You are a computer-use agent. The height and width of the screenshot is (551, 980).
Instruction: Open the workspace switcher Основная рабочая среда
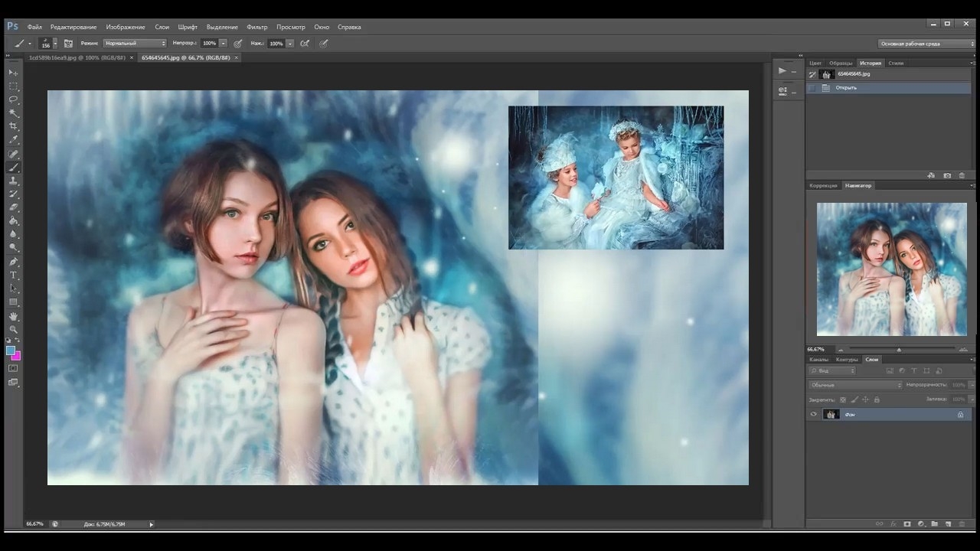(x=926, y=44)
